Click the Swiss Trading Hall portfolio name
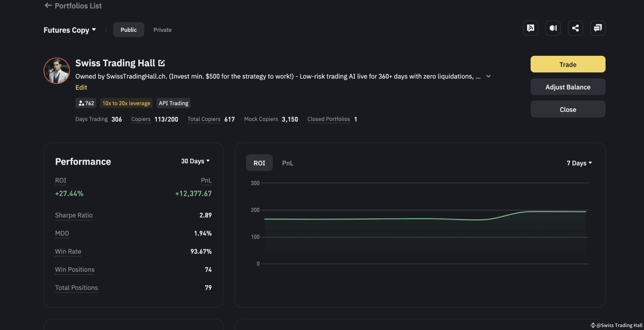The image size is (644, 330). tap(115, 63)
